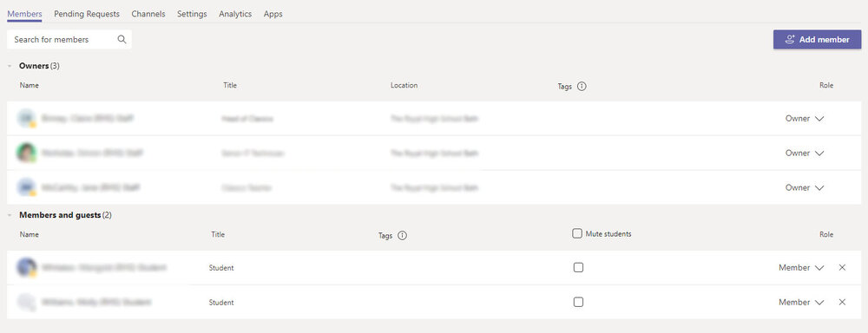Open the Member role dropdown for the bottom student
This screenshot has width=868, height=333.
click(801, 302)
